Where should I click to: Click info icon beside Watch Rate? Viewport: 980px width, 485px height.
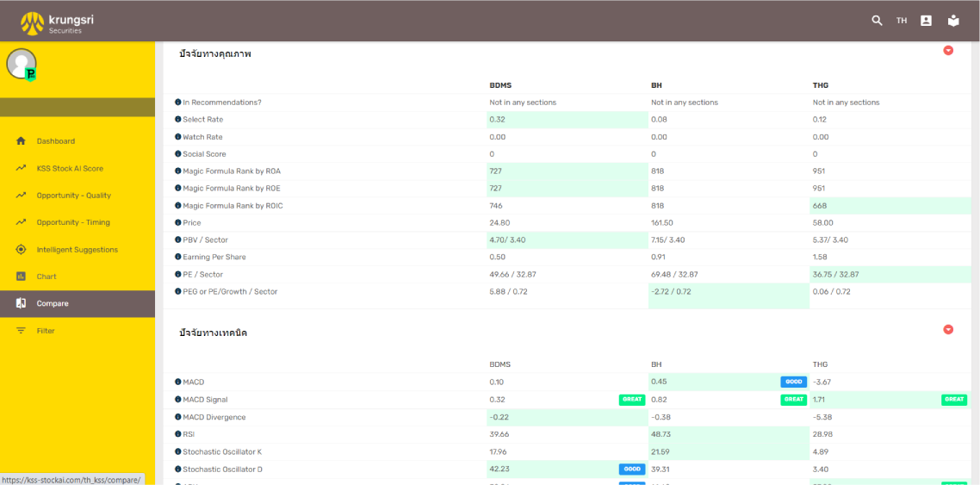(x=178, y=137)
